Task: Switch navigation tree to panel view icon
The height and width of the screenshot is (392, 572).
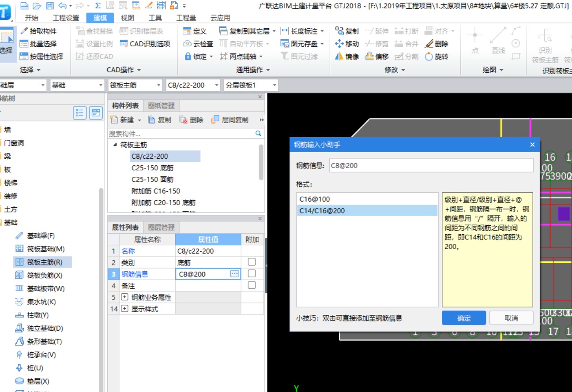Action: (x=96, y=113)
